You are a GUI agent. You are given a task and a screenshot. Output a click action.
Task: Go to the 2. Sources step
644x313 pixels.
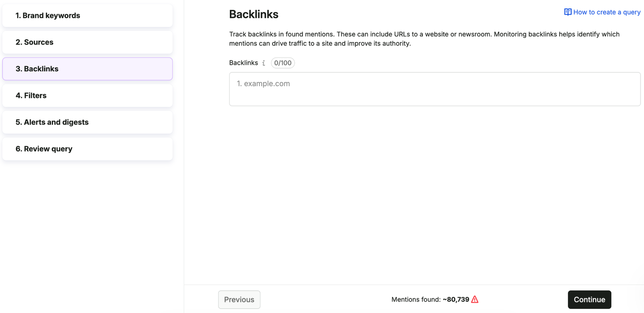click(87, 42)
